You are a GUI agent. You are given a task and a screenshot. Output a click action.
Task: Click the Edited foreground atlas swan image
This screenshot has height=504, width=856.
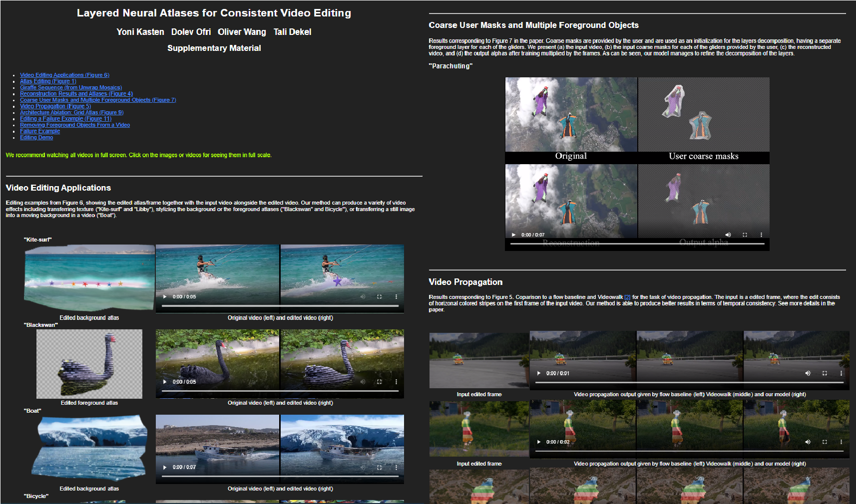tap(89, 364)
